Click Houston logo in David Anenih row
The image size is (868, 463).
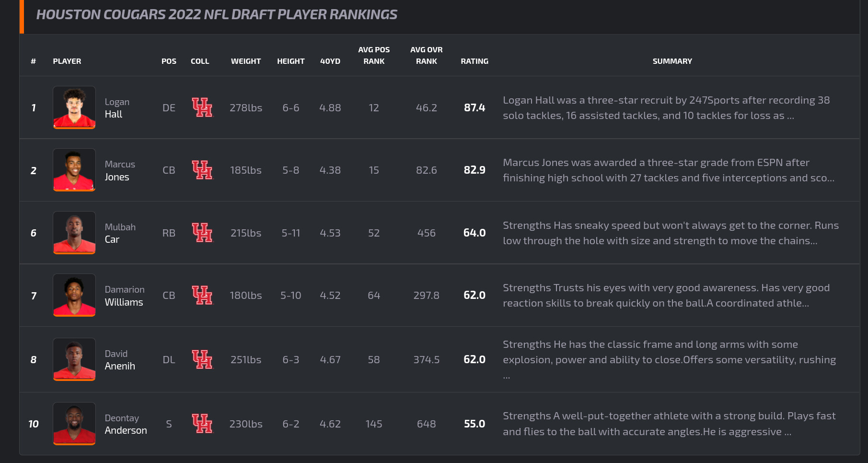[202, 359]
